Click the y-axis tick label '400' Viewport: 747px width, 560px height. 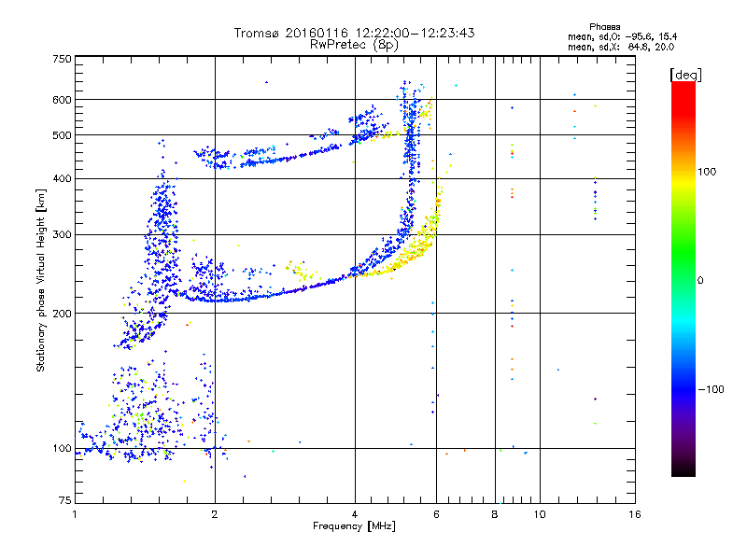click(x=62, y=179)
